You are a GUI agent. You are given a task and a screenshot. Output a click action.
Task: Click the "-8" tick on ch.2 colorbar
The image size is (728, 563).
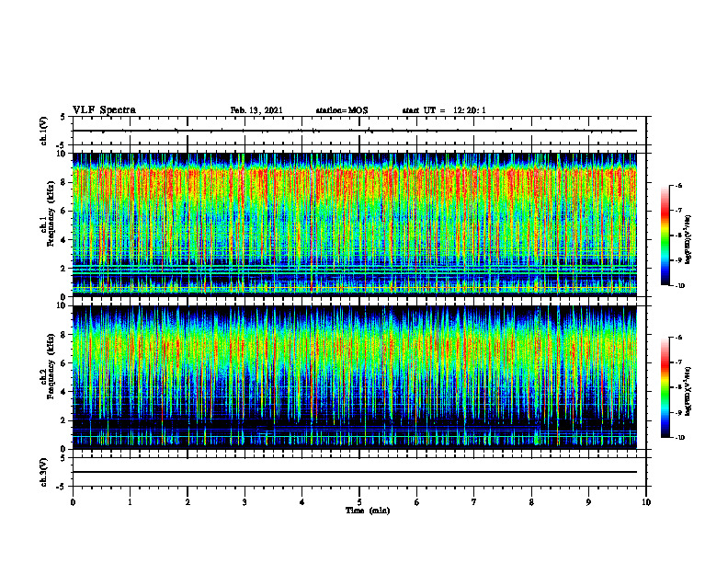tap(678, 387)
